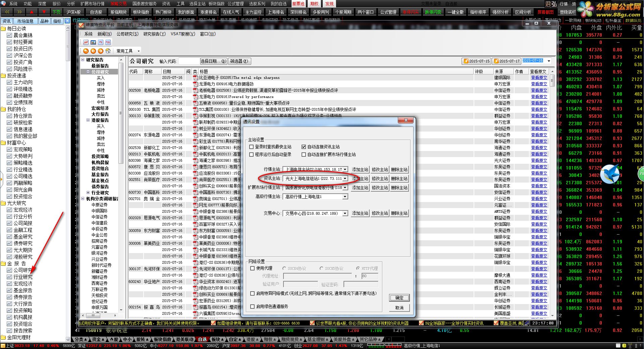The width and height of the screenshot is (644, 349).
Task: Click 查看原文 link for 五粮液 row
Action: pos(539,103)
